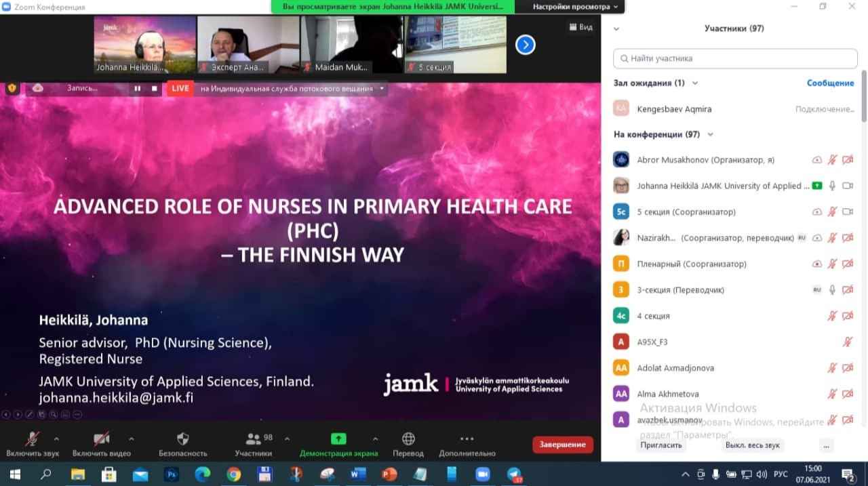Open the More (Дополнительно) three-dots icon
The image size is (868, 486).
[467, 439]
